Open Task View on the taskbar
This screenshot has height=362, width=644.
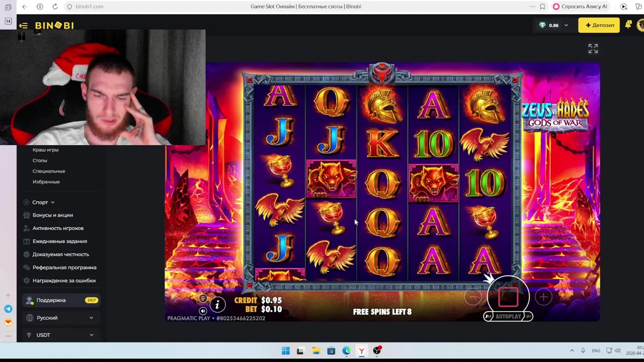300,351
